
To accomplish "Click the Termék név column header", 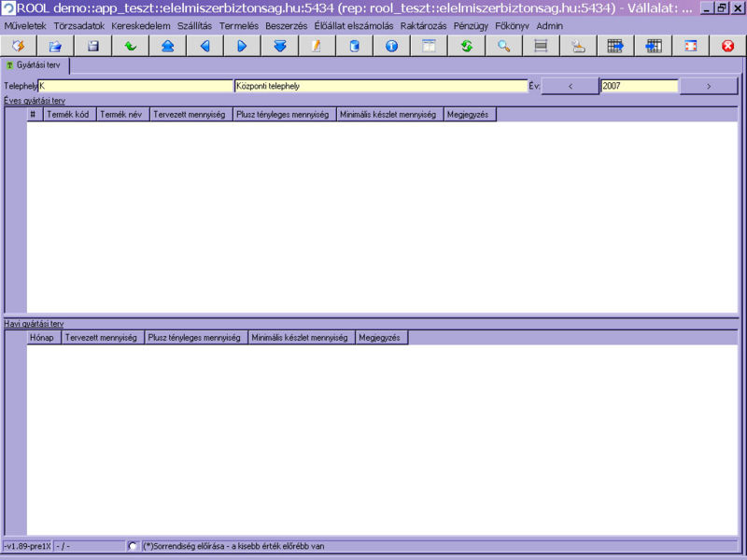I will click(122, 115).
